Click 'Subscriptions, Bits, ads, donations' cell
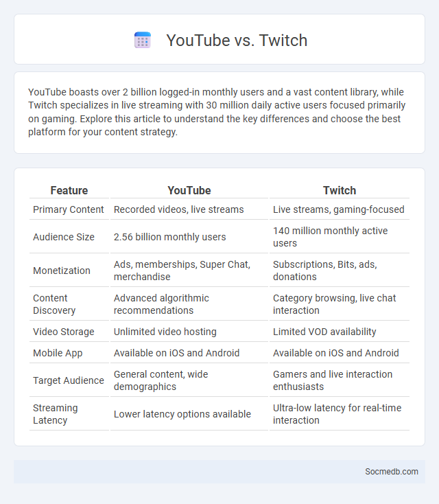 325,271
